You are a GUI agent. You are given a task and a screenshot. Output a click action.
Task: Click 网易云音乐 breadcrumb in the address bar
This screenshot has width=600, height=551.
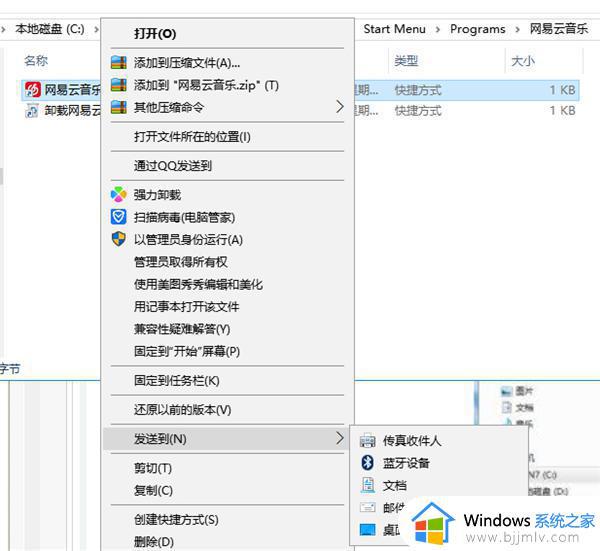[559, 29]
